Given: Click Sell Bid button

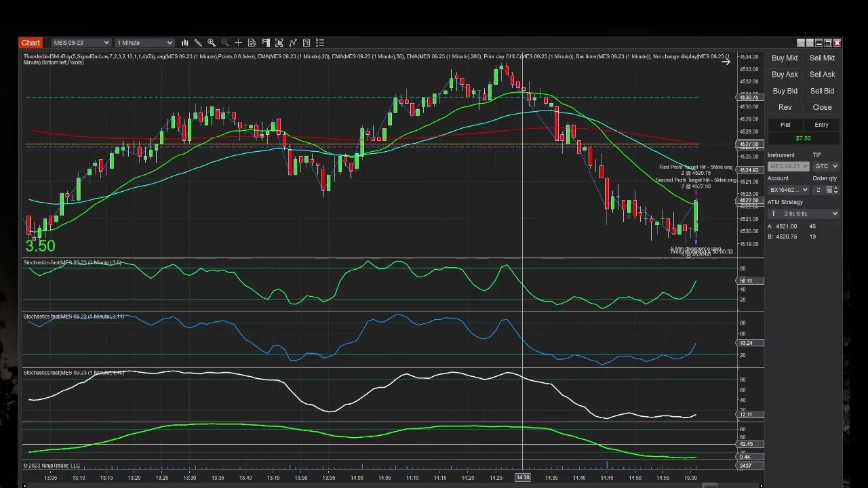Looking at the screenshot, I should (x=822, y=91).
